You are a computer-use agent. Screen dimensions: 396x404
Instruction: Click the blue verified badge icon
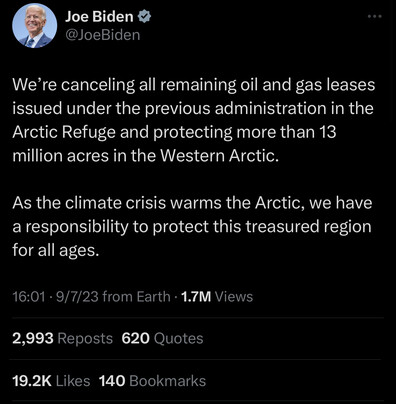[x=144, y=16]
